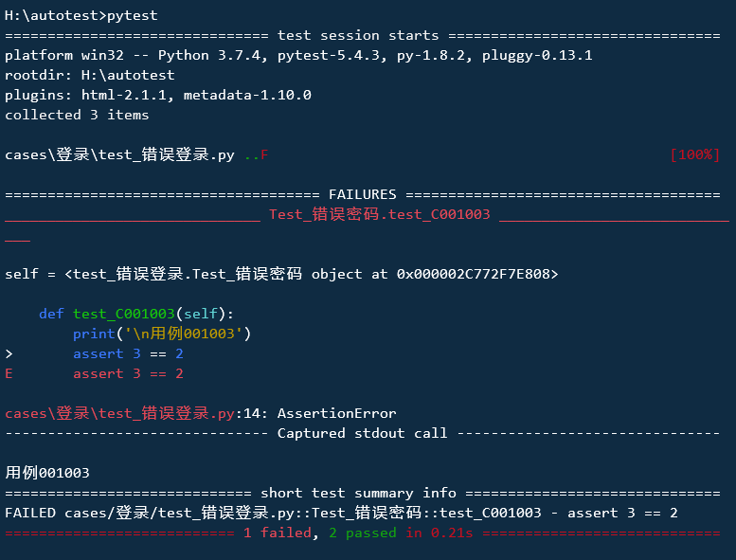Image resolution: width=736 pixels, height=560 pixels.
Task: Click the green test_C001003 function name
Action: (x=124, y=314)
